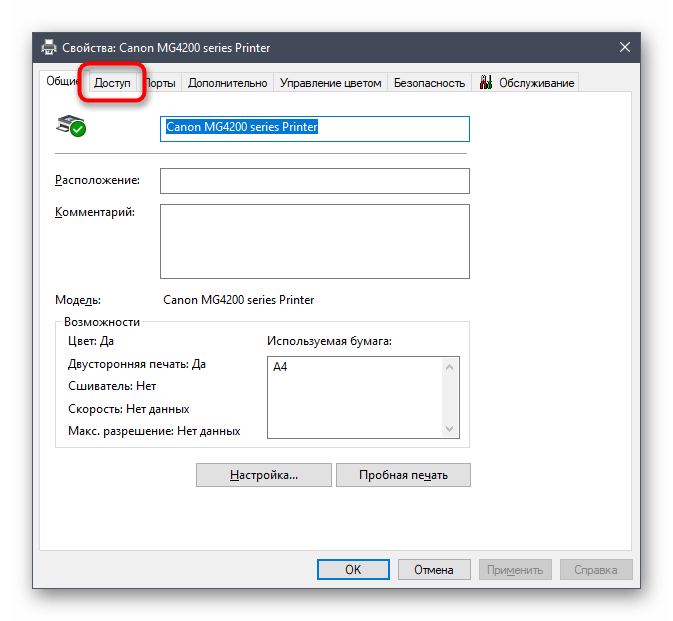This screenshot has height=621, width=673.
Task: Click the paper list scroll up arrow
Action: click(449, 367)
